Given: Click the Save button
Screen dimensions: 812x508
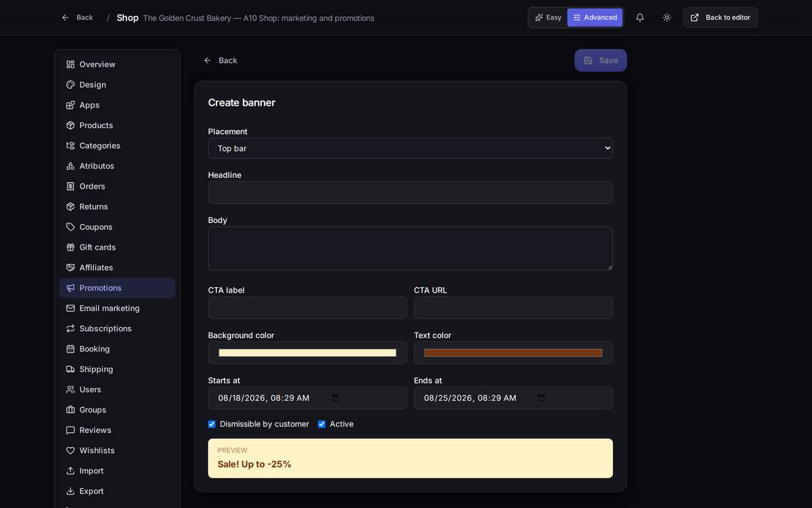Looking at the screenshot, I should pos(601,60).
